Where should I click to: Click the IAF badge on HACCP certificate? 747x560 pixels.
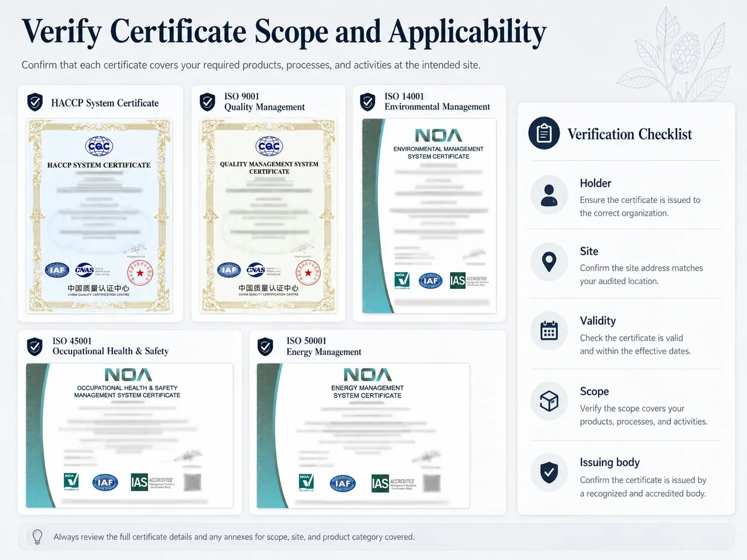pos(57,270)
